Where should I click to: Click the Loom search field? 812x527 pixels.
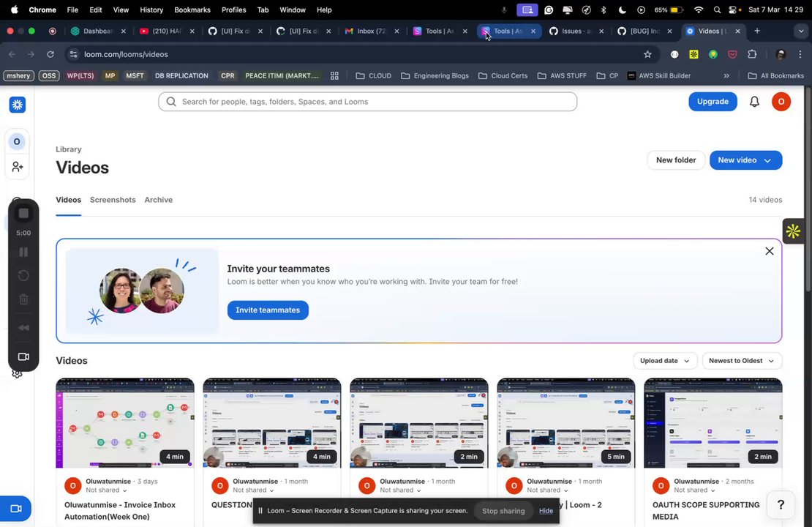pos(368,102)
